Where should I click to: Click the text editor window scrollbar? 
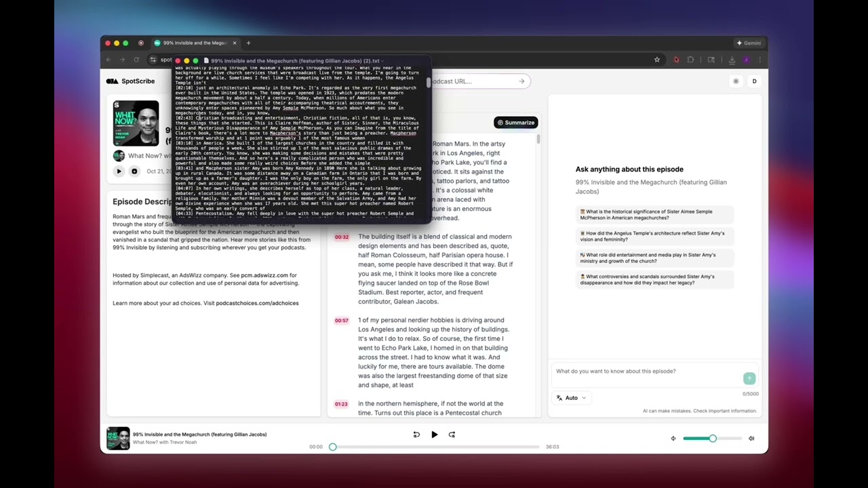(x=428, y=82)
